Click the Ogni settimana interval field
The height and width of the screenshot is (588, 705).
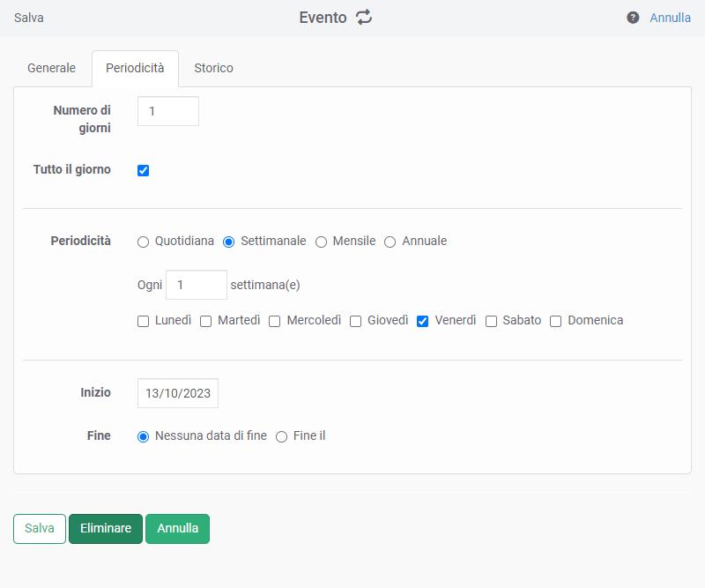point(197,285)
